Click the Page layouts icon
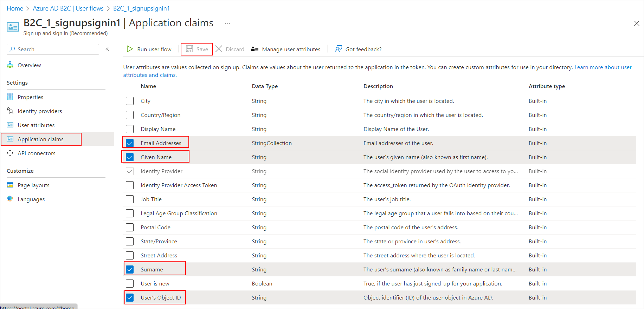Viewport: 644px width, 309px height. tap(10, 185)
